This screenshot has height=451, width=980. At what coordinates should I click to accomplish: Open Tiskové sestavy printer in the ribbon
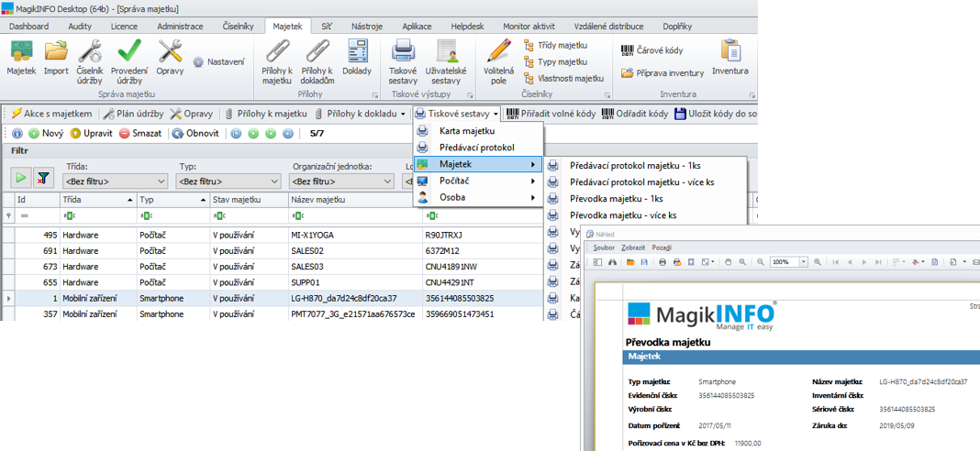[x=403, y=61]
